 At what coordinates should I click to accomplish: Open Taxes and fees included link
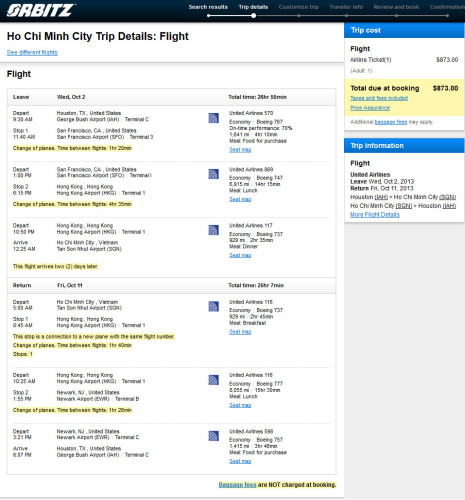pyautogui.click(x=379, y=98)
